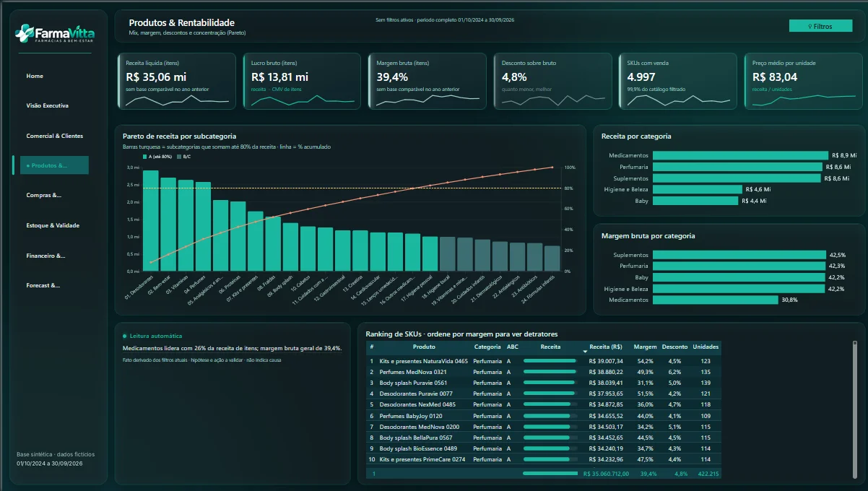
Task: Click the B/C legend swatch
Action: [180, 156]
